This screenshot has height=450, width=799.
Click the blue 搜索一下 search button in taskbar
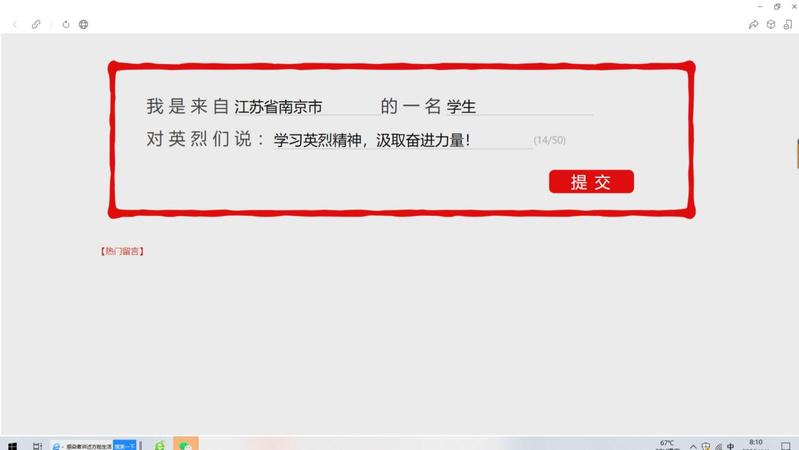click(125, 446)
